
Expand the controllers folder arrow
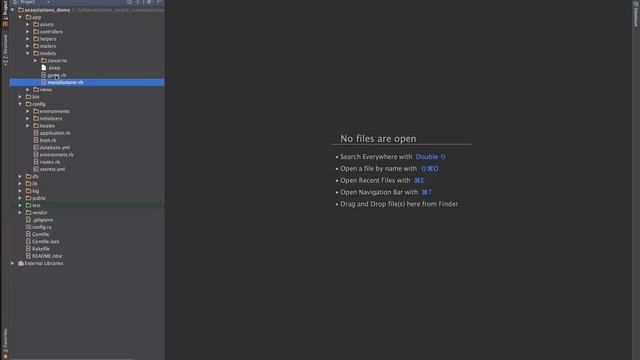pyautogui.click(x=28, y=31)
